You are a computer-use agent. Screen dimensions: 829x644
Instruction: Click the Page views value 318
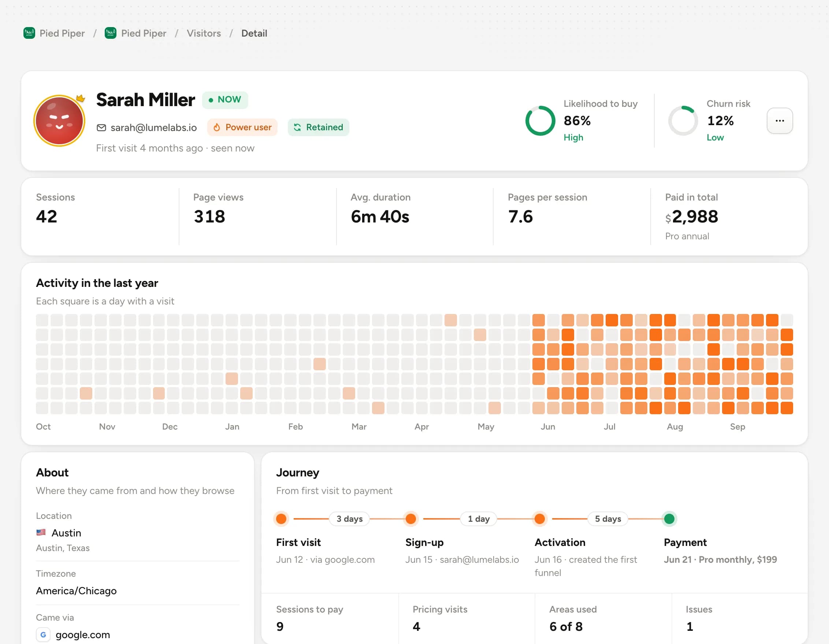click(209, 217)
